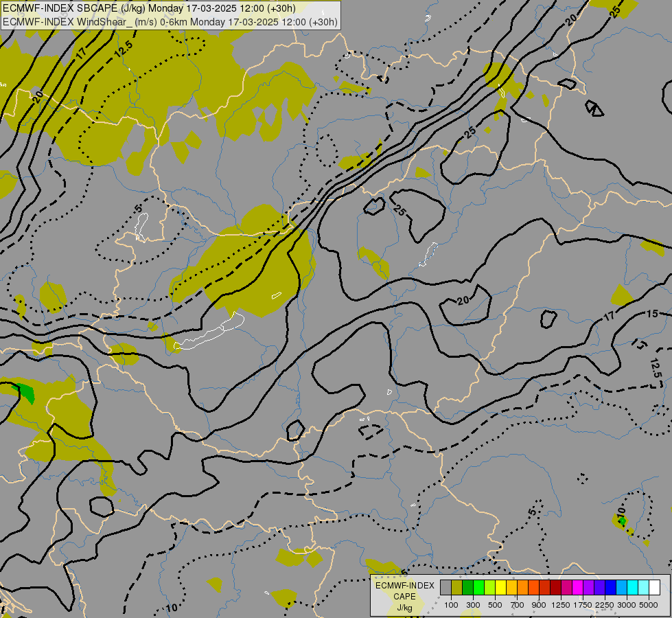The height and width of the screenshot is (618, 672).
Task: Click the red-orange swatch left of 900 tick
Action: 533,587
